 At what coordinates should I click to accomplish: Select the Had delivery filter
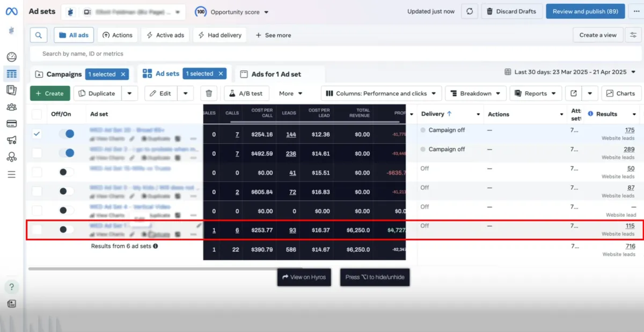[219, 35]
